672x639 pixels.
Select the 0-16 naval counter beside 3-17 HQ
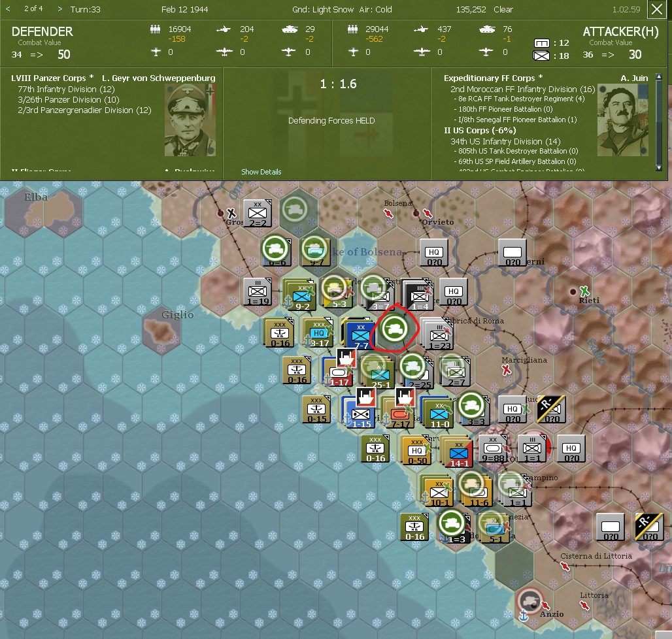279,333
